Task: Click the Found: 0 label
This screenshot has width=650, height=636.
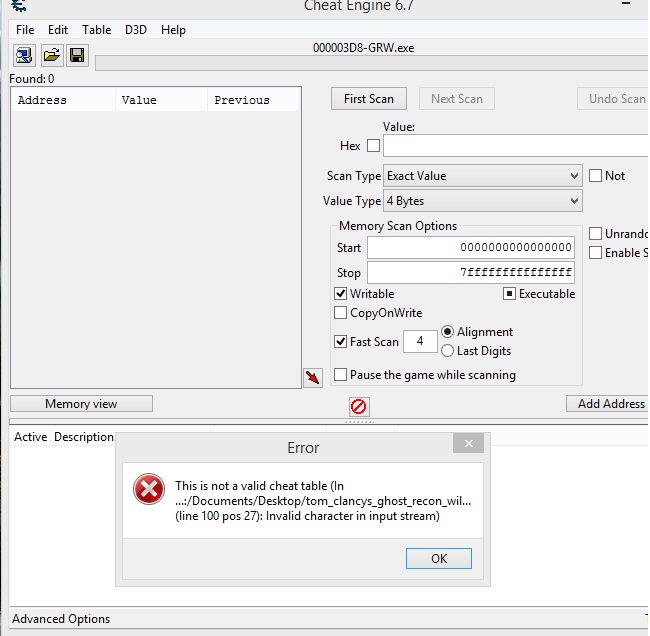Action: [32, 79]
